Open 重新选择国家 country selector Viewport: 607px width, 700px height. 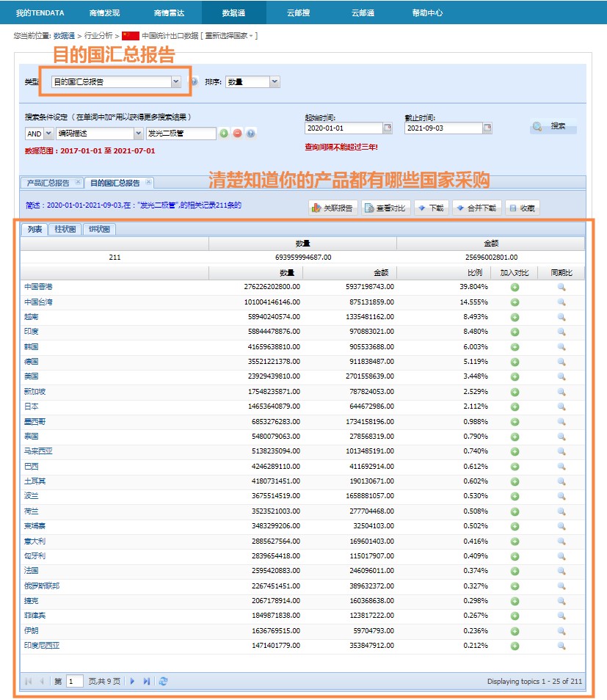tap(229, 36)
